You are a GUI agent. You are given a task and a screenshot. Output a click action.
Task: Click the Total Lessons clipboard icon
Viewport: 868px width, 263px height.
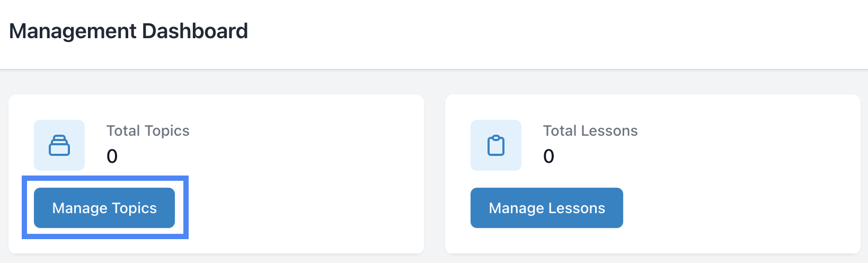[496, 145]
